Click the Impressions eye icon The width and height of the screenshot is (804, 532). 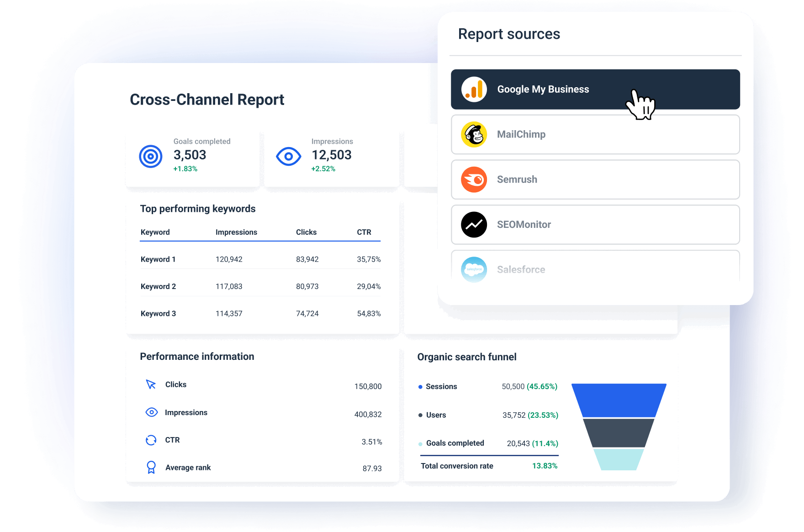(288, 156)
